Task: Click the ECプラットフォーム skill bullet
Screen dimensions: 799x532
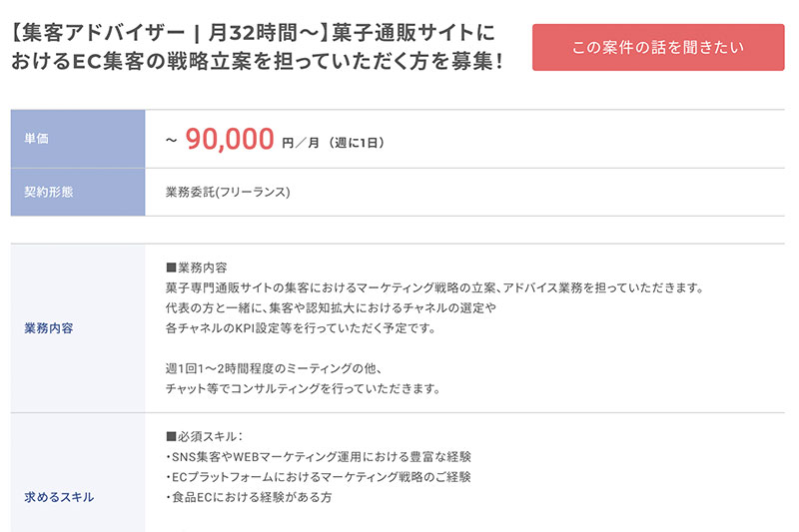Action: [x=318, y=476]
